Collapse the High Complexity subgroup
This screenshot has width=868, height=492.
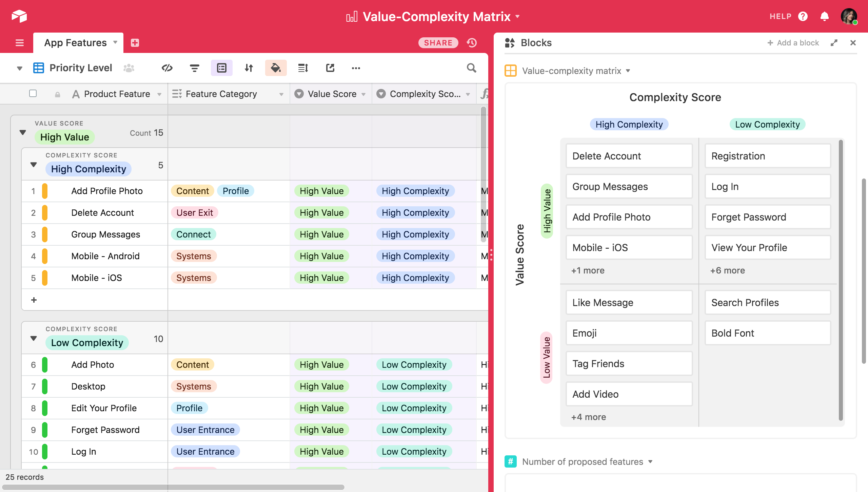(x=34, y=165)
